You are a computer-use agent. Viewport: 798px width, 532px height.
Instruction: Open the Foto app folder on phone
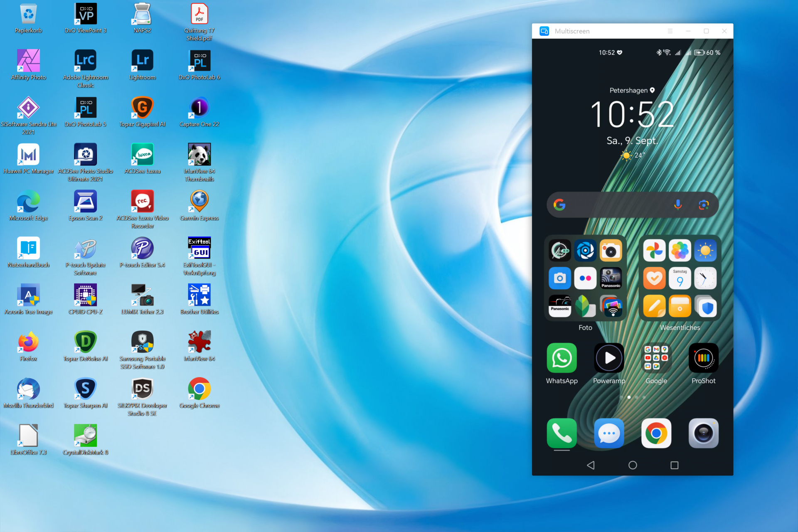[585, 278]
